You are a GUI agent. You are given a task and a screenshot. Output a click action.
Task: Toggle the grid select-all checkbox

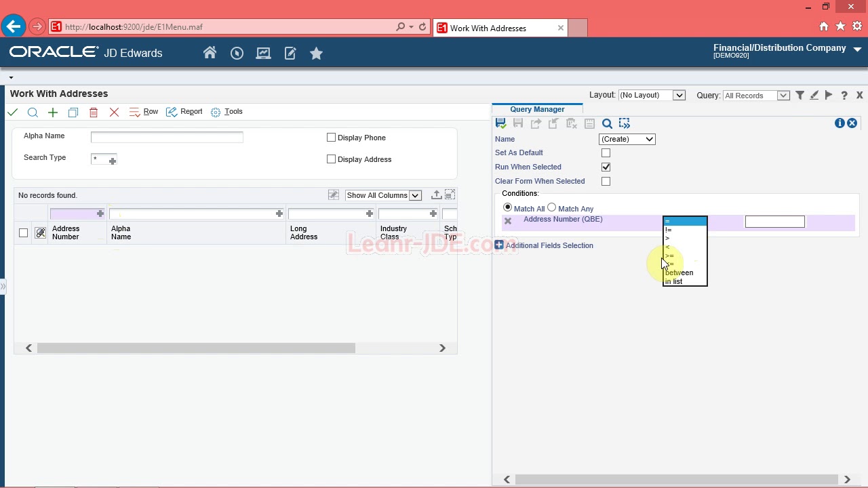[x=23, y=233]
